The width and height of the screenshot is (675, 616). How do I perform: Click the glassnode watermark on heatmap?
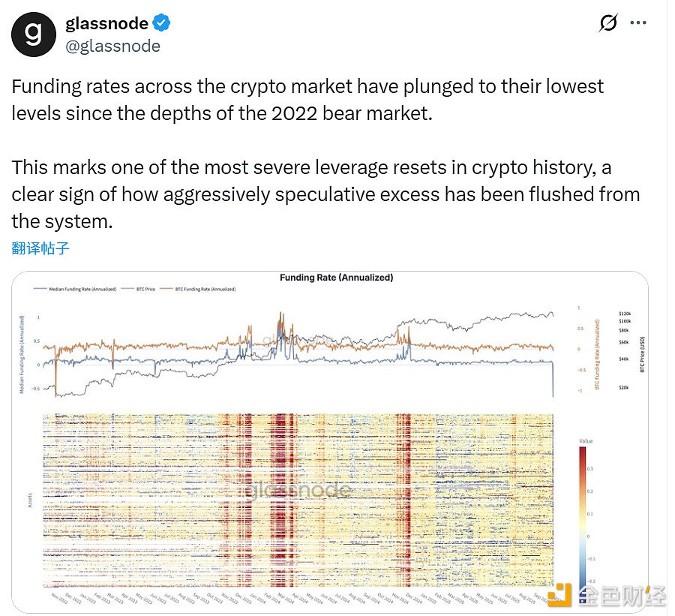pyautogui.click(x=298, y=490)
